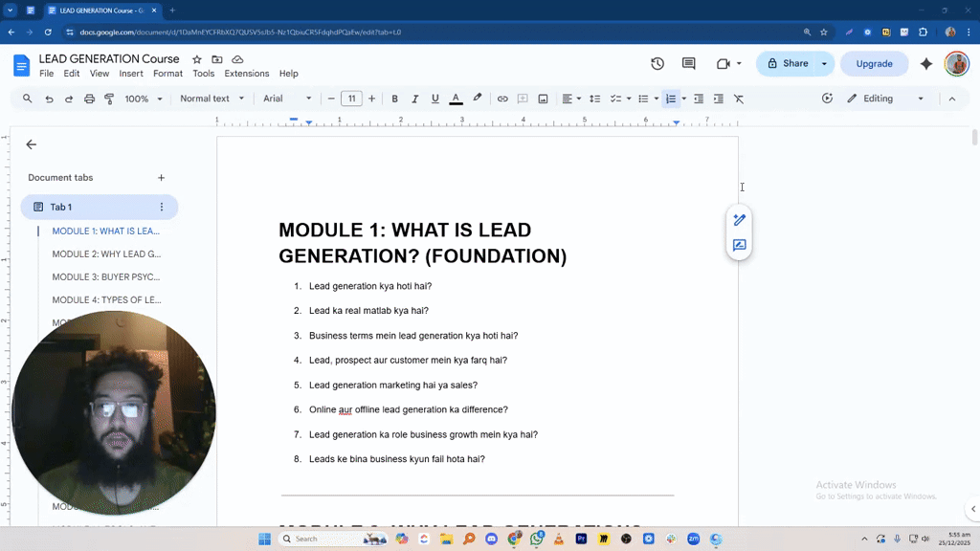Hide the menus with the collapse chevron
The height and width of the screenshot is (551, 980).
tap(952, 99)
